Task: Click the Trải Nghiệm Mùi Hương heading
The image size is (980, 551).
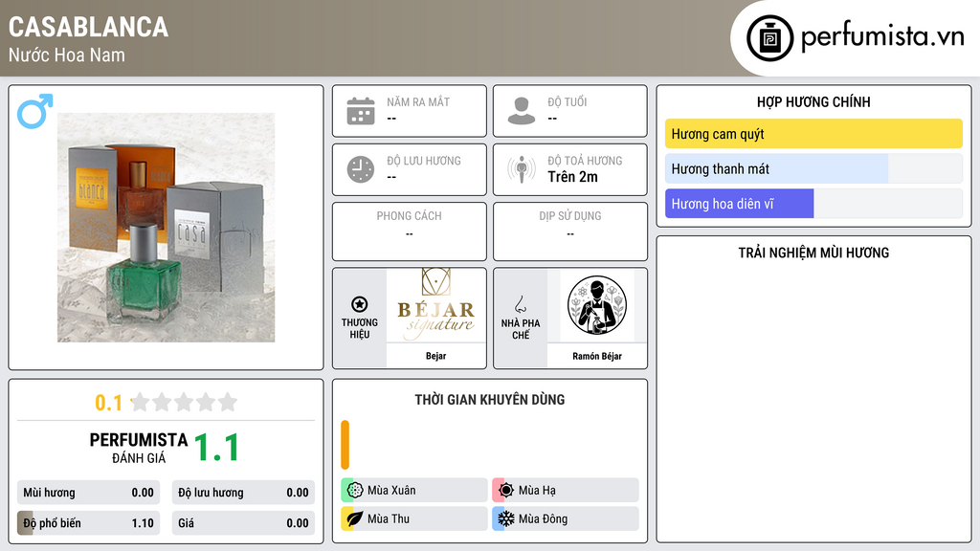Action: coord(813,253)
